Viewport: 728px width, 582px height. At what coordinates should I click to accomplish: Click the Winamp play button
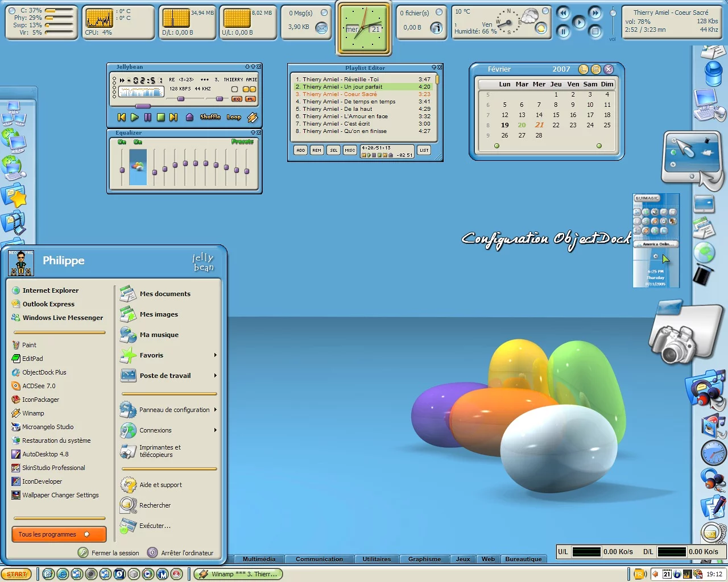click(x=135, y=117)
